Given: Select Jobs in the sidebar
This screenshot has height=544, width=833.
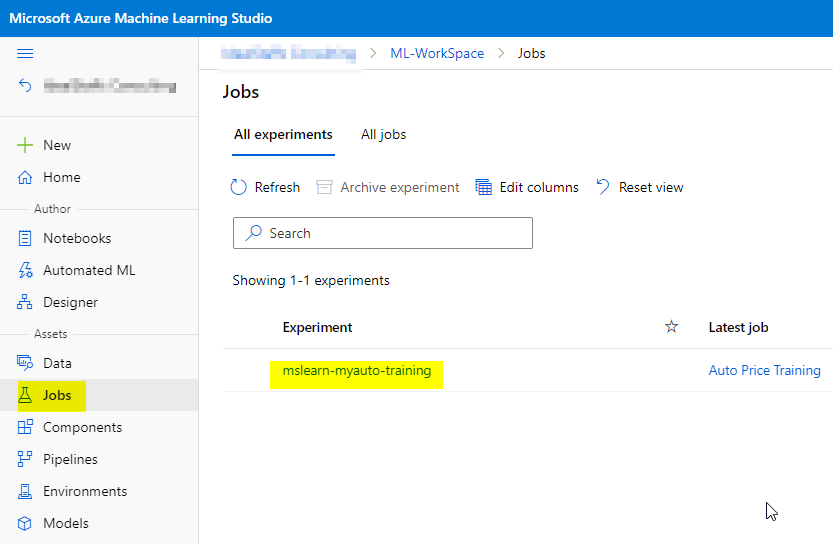Looking at the screenshot, I should point(57,395).
